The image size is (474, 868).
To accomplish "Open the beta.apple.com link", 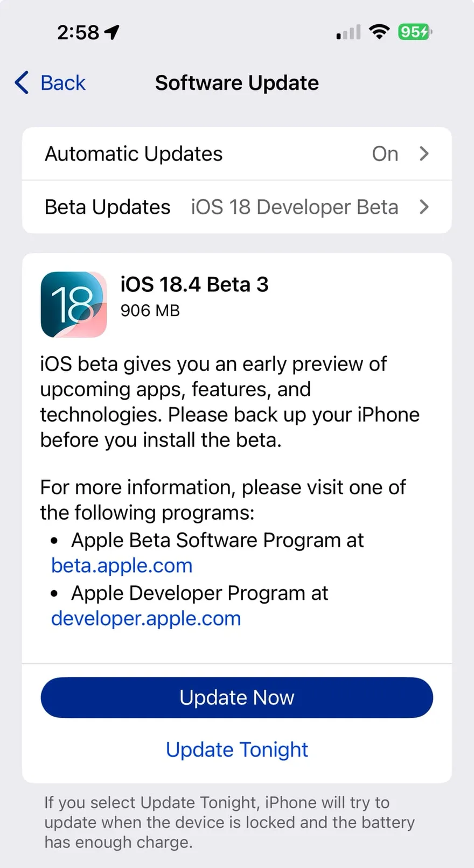I will click(x=121, y=565).
